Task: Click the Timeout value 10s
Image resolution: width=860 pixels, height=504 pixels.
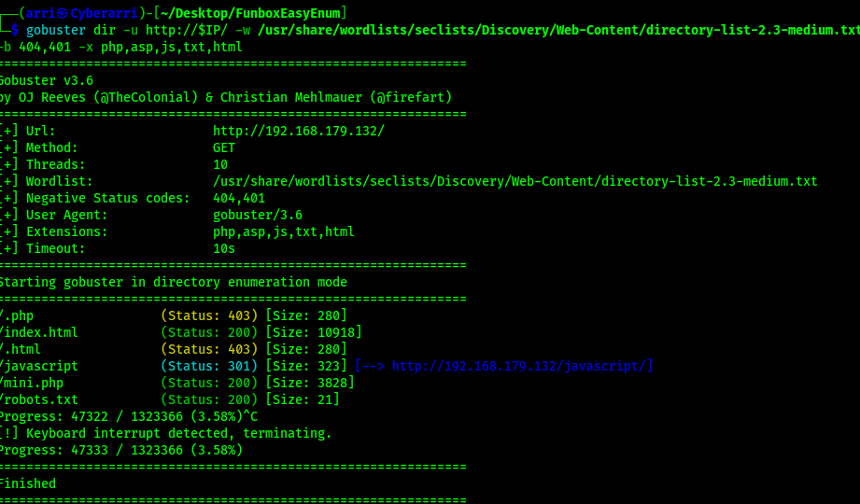Action: coord(223,248)
